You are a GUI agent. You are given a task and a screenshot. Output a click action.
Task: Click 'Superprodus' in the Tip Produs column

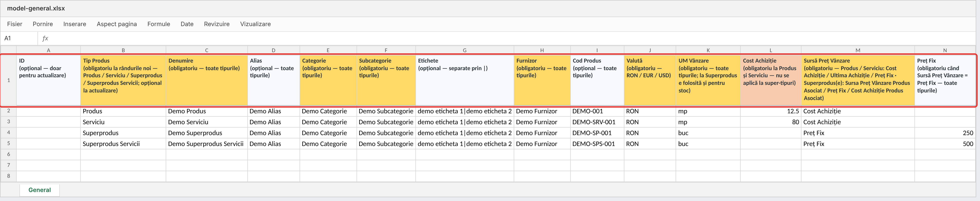[x=123, y=133]
